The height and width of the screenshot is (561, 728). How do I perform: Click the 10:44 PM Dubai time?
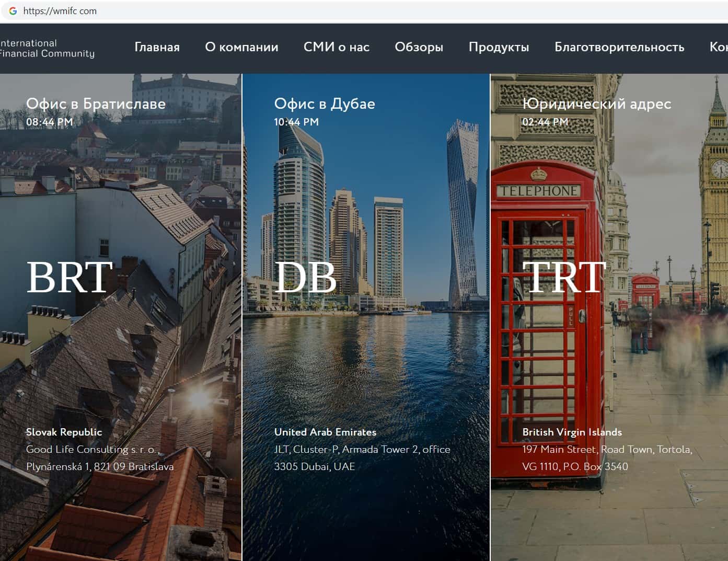pyautogui.click(x=296, y=122)
